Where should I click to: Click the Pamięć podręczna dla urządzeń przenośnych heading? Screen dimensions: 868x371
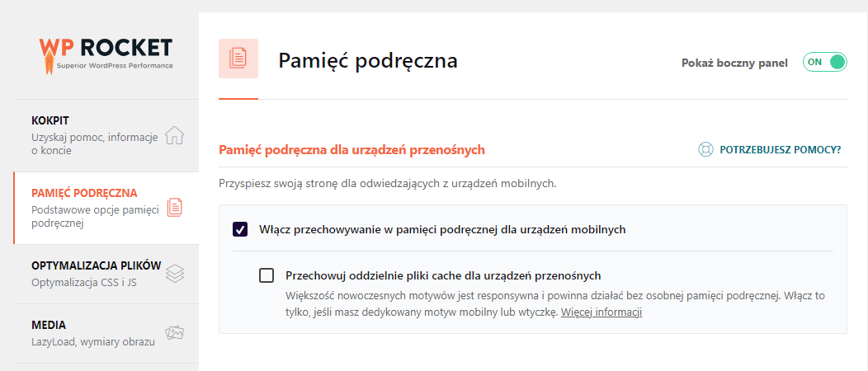(x=351, y=150)
